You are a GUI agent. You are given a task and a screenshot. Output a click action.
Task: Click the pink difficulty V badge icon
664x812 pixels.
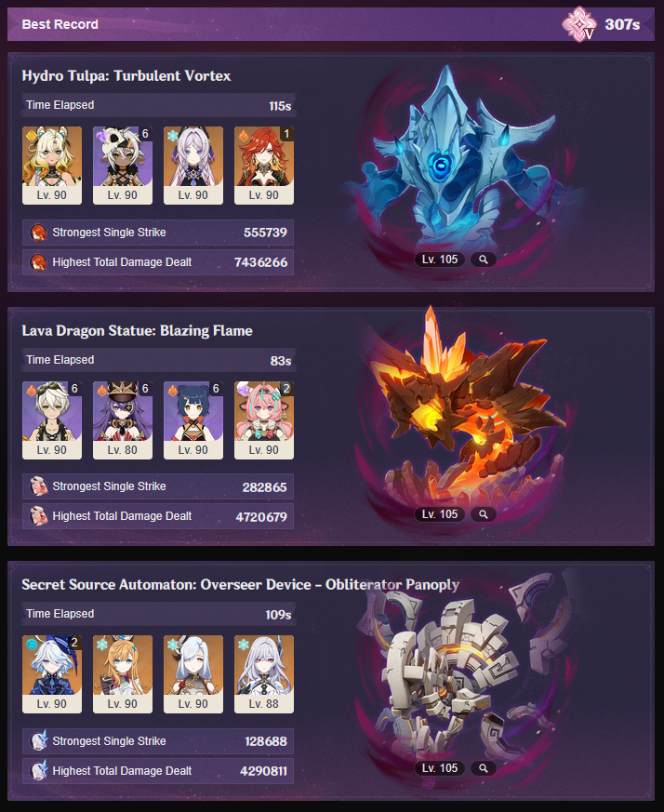click(x=579, y=24)
